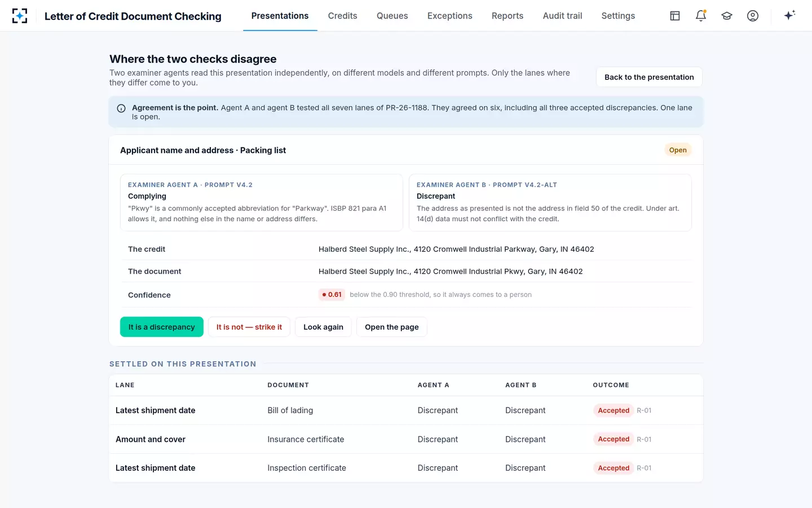Select the Examiner Agent B Discrepant card
812x508 pixels.
click(550, 202)
